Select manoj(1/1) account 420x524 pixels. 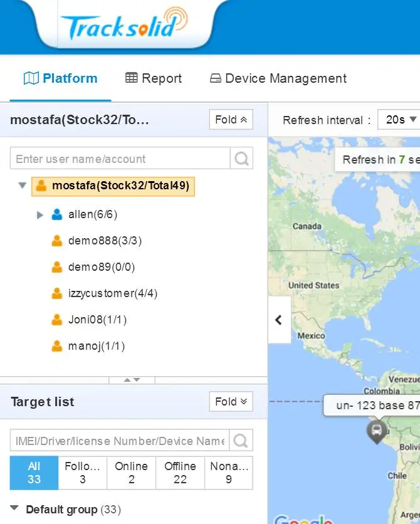point(97,346)
